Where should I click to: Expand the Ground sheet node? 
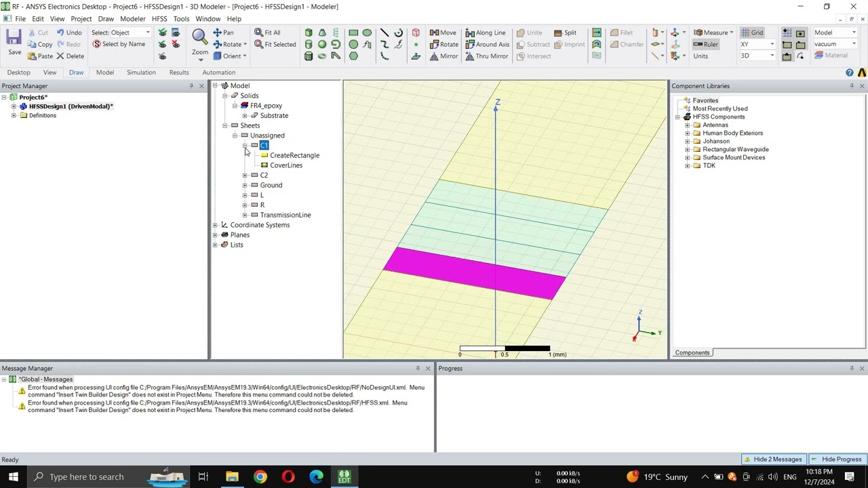tap(245, 185)
